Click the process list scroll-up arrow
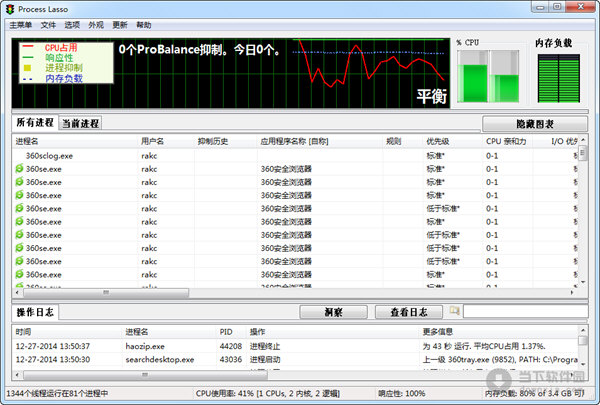This screenshot has height=405, width=600. [x=583, y=140]
